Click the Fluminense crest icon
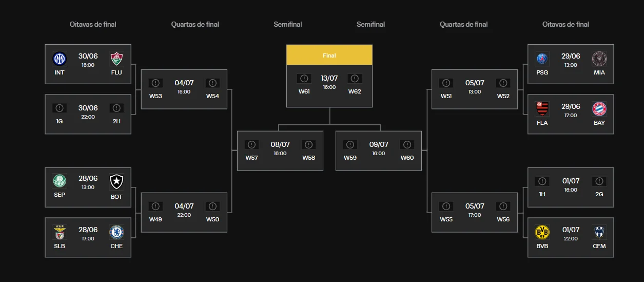Viewport: 644px width, 282px height. 116,59
